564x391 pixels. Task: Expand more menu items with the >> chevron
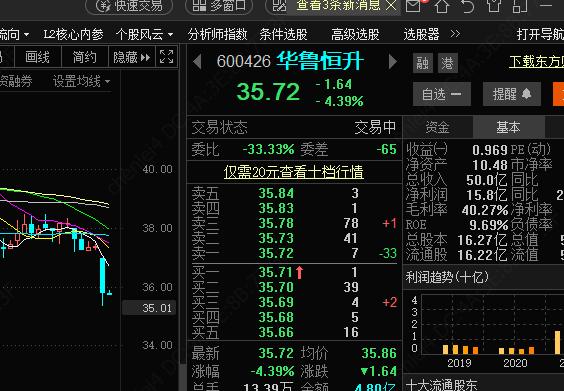[x=455, y=34]
